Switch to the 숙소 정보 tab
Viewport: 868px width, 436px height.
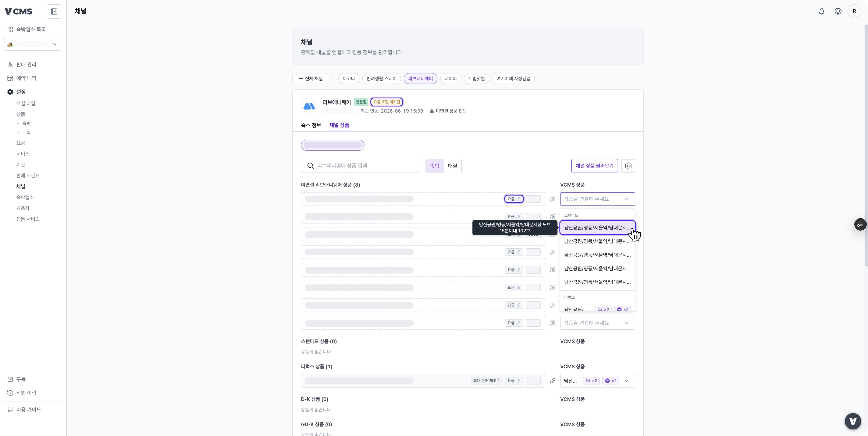coord(311,126)
